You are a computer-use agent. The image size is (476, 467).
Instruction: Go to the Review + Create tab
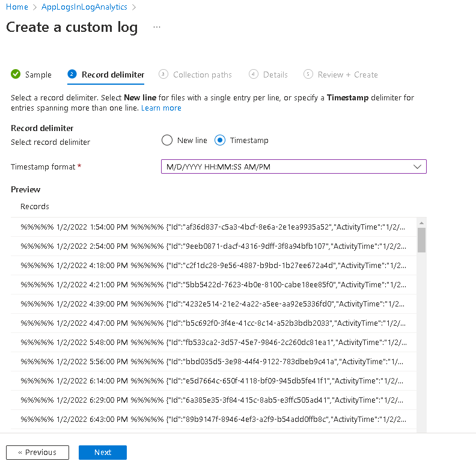tap(347, 75)
